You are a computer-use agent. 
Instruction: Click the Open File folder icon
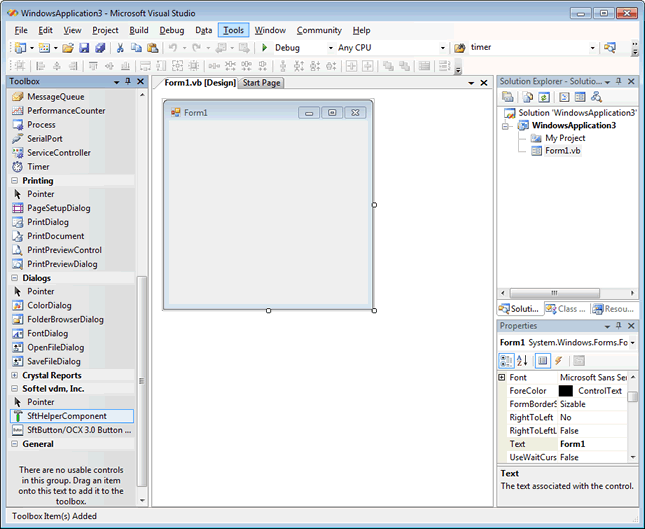tap(68, 48)
